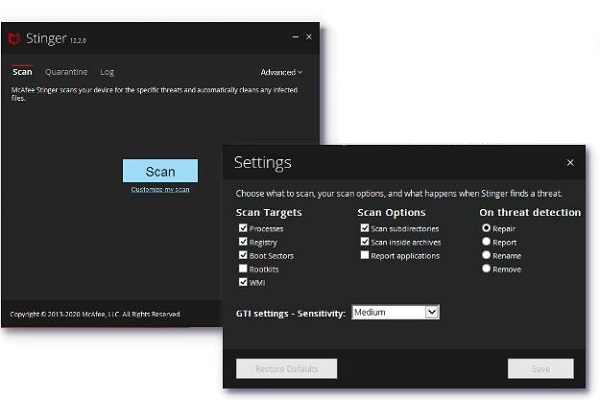Click the GTI settings - Sensitivity label
The image size is (600, 400).
pos(290,313)
